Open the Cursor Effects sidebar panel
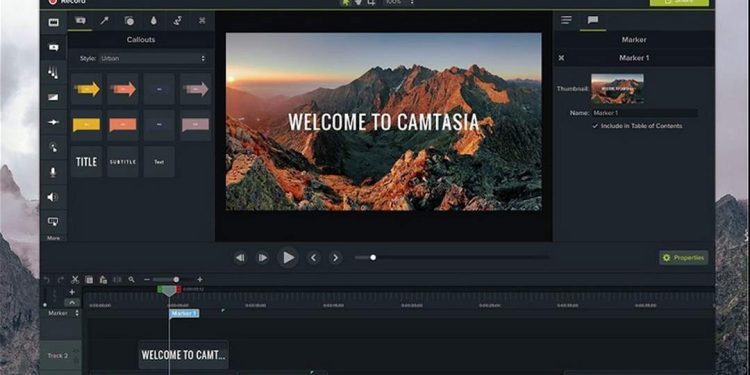 pyautogui.click(x=54, y=147)
